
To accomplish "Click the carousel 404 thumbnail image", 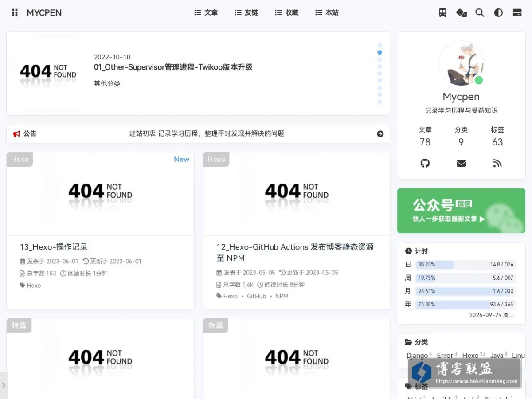I will click(x=48, y=74).
